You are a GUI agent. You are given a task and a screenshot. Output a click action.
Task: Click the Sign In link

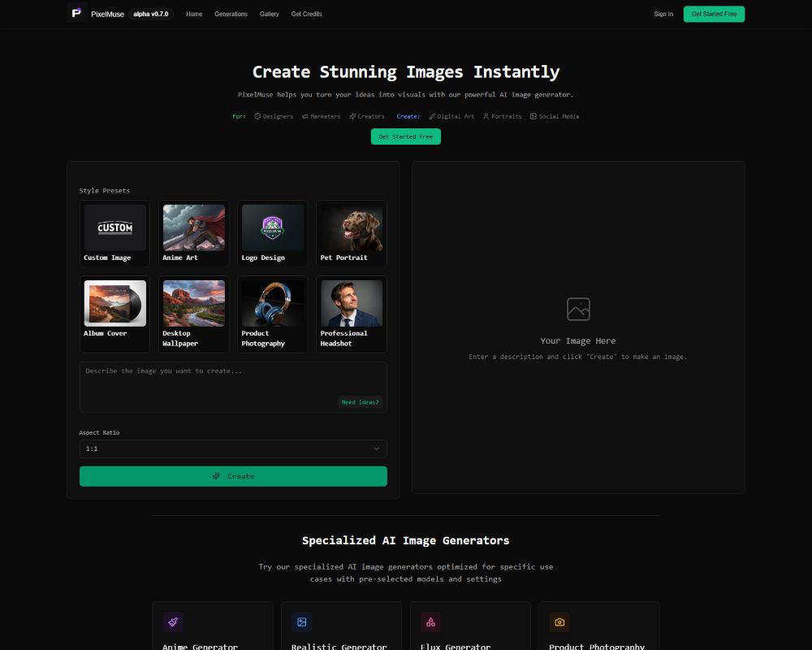coord(663,14)
